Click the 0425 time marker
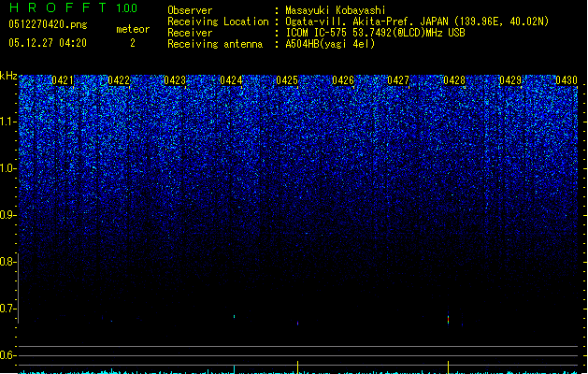Viewport: 588px width, 374px height. point(287,80)
